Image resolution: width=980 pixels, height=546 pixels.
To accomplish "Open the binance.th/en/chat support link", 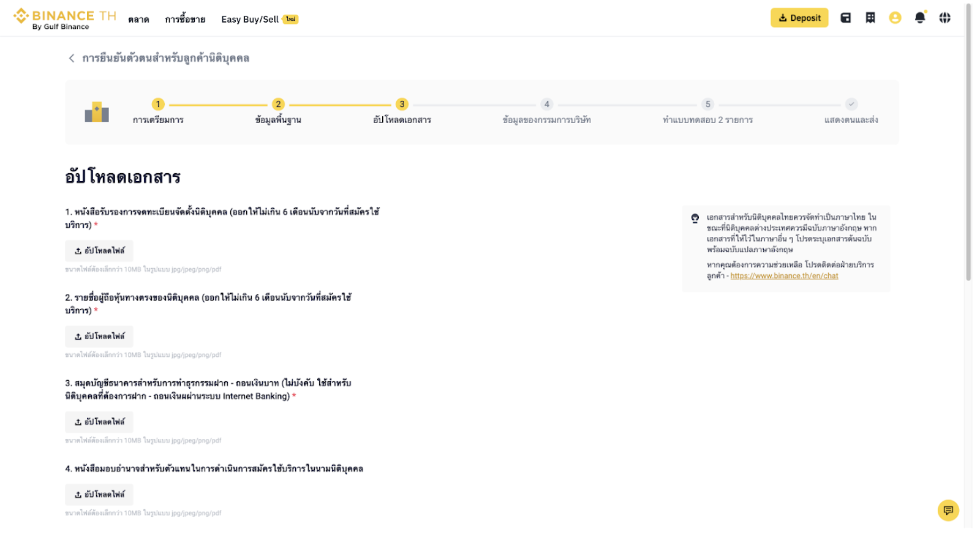I will click(x=784, y=276).
